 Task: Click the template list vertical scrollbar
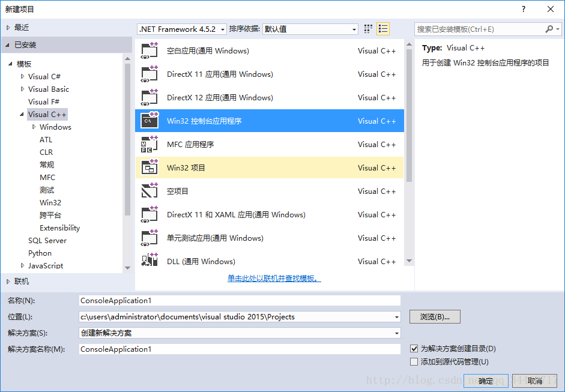coord(409,115)
